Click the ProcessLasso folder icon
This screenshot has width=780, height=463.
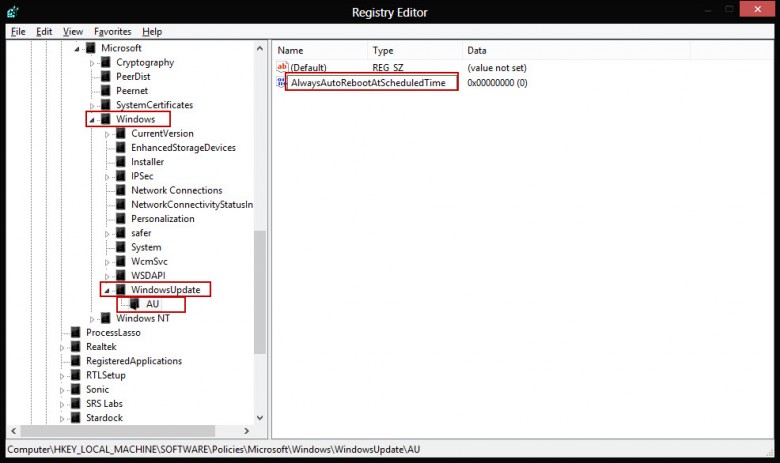tap(76, 332)
